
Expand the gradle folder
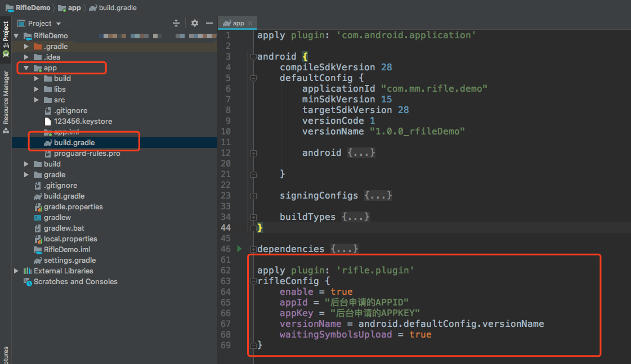pyautogui.click(x=26, y=175)
